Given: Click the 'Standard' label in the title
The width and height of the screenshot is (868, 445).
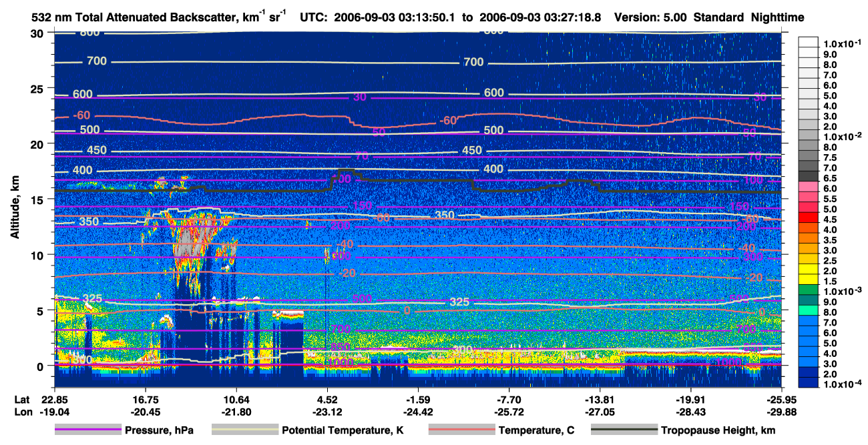Looking at the screenshot, I should click(x=720, y=17).
